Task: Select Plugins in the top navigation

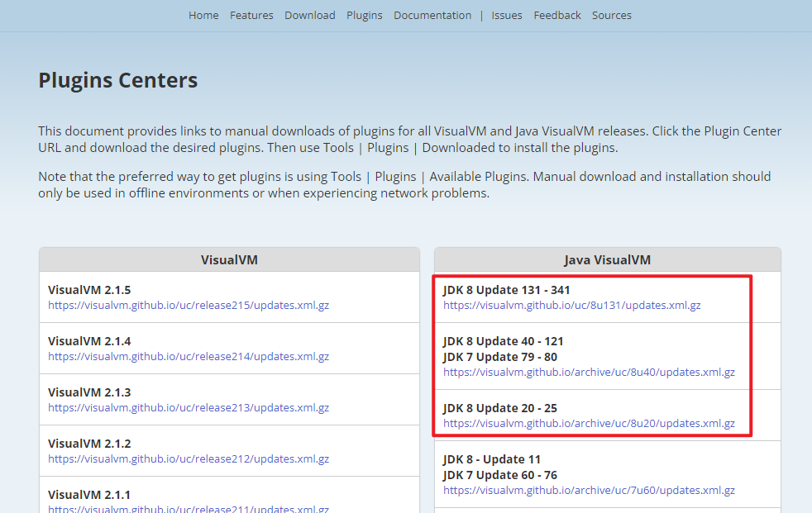Action: click(x=365, y=15)
